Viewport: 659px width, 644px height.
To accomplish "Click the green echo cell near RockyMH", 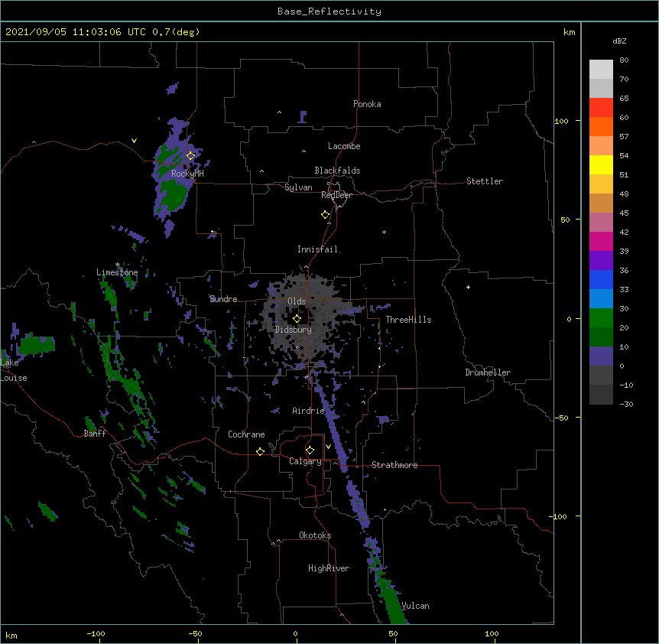I will [x=174, y=195].
